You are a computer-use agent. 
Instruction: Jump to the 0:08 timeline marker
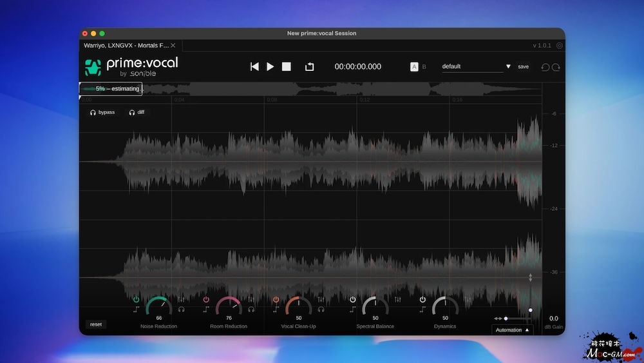point(272,100)
